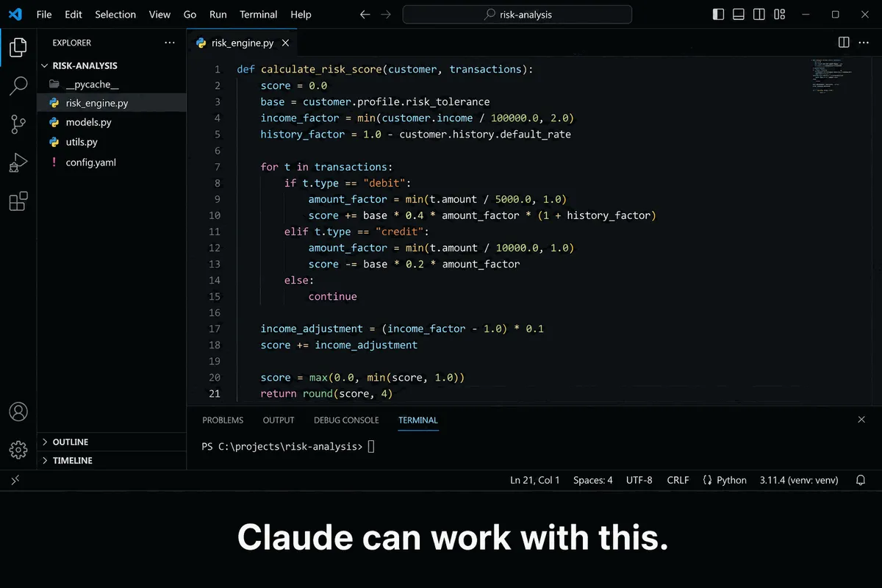Open the View menu
Viewport: 882px width, 588px height.
[159, 15]
